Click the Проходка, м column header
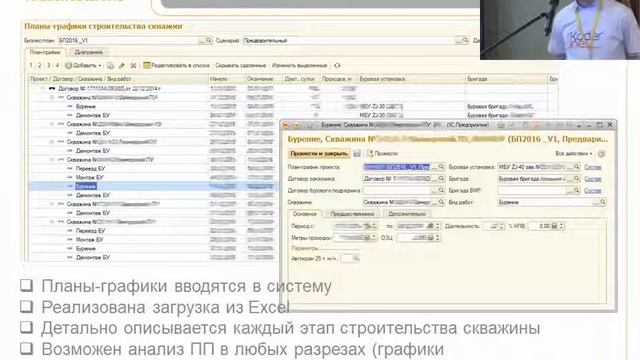 (338, 79)
